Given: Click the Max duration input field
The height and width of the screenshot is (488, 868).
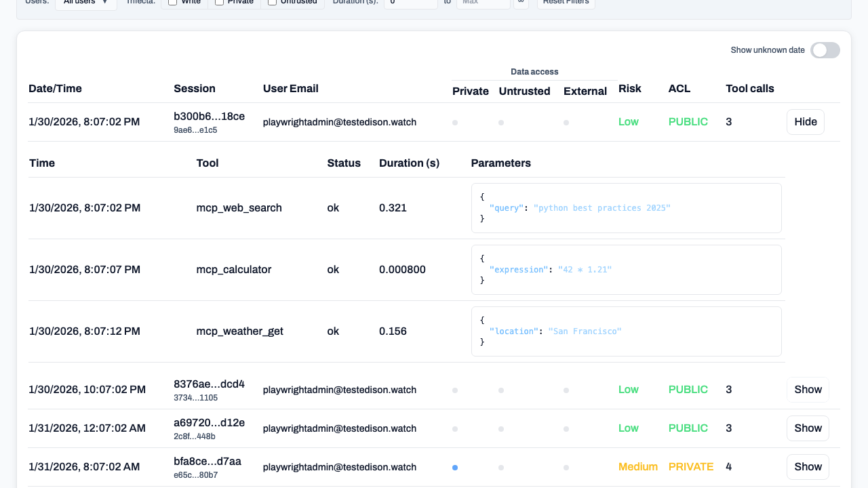Looking at the screenshot, I should 483,3.
